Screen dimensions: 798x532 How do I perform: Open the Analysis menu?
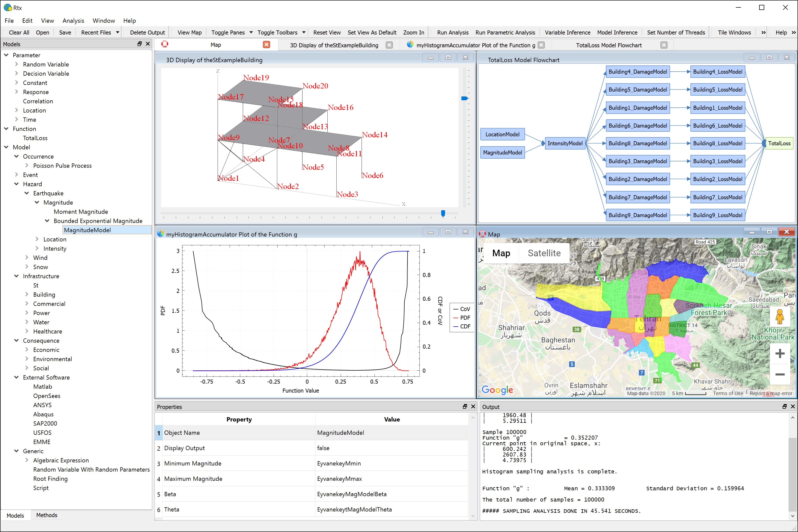point(73,21)
